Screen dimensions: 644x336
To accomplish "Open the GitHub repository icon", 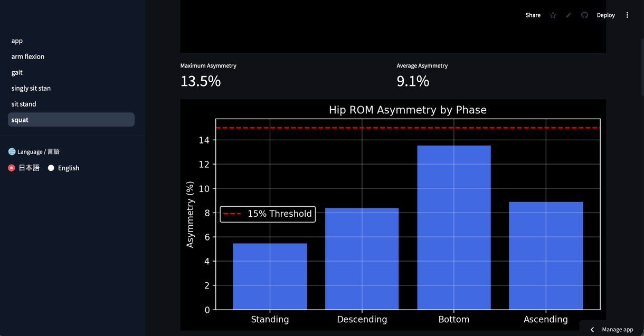I will click(x=584, y=15).
